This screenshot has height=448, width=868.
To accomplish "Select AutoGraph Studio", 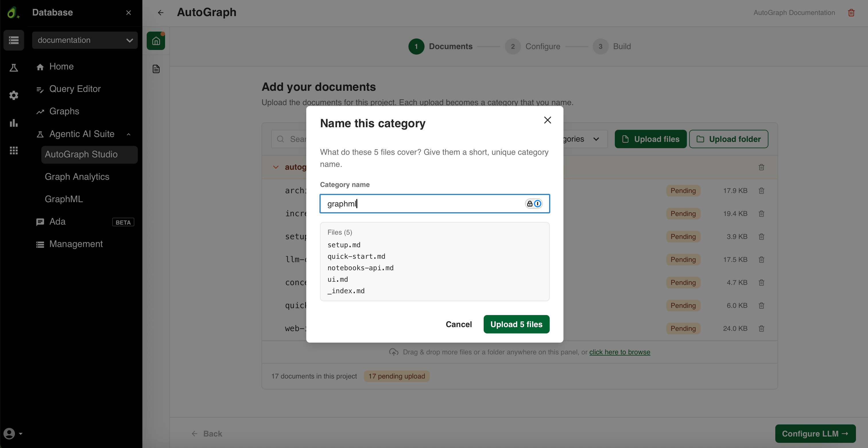I will tap(89, 155).
